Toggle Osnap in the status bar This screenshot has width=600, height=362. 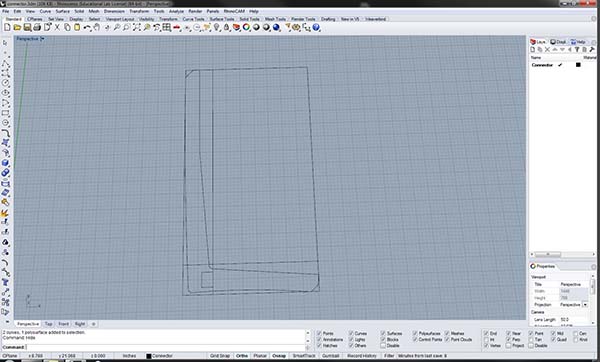(279, 356)
